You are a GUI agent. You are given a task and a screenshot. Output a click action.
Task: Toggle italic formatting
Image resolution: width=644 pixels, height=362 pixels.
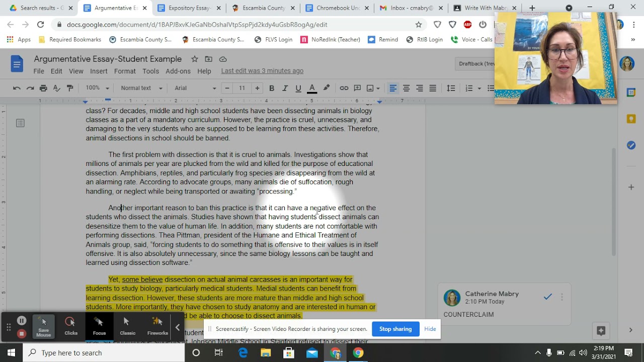pyautogui.click(x=285, y=88)
